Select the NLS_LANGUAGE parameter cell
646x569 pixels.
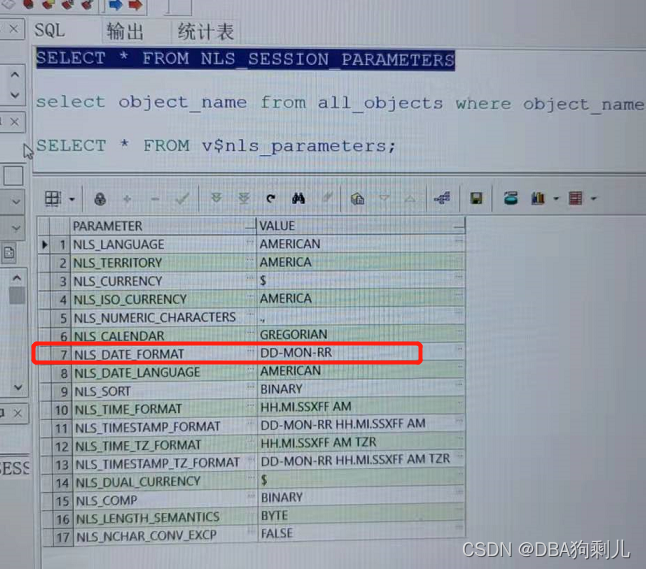pos(163,244)
